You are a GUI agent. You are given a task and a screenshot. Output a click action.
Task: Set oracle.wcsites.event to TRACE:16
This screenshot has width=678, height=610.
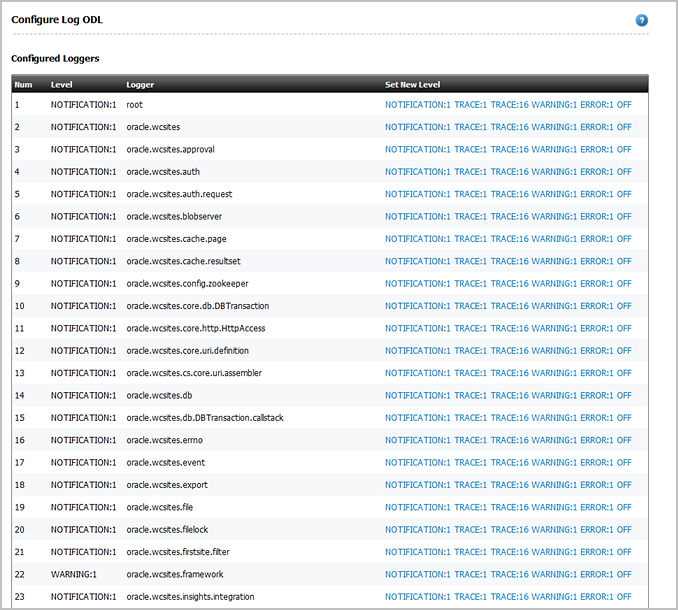pos(509,463)
